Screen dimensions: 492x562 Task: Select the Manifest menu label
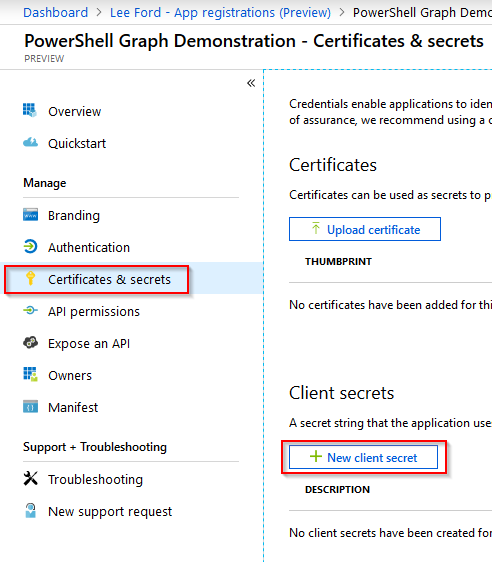click(x=73, y=408)
